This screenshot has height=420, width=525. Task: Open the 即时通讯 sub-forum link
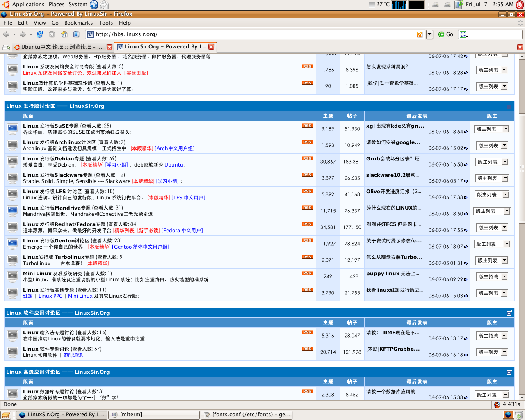tap(73, 355)
